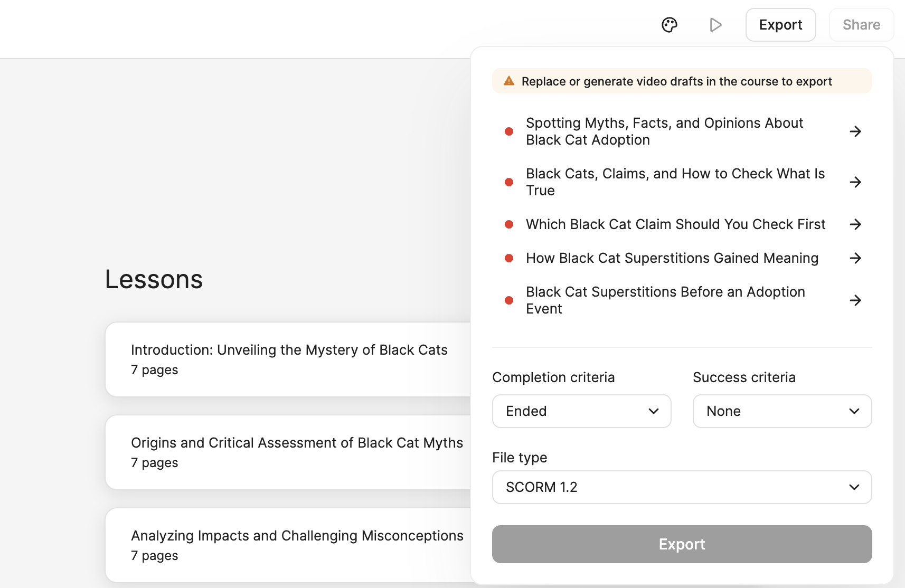Screen dimensions: 905x588
Task: Open arrow for Black Cats, Claims item
Action: 855,182
